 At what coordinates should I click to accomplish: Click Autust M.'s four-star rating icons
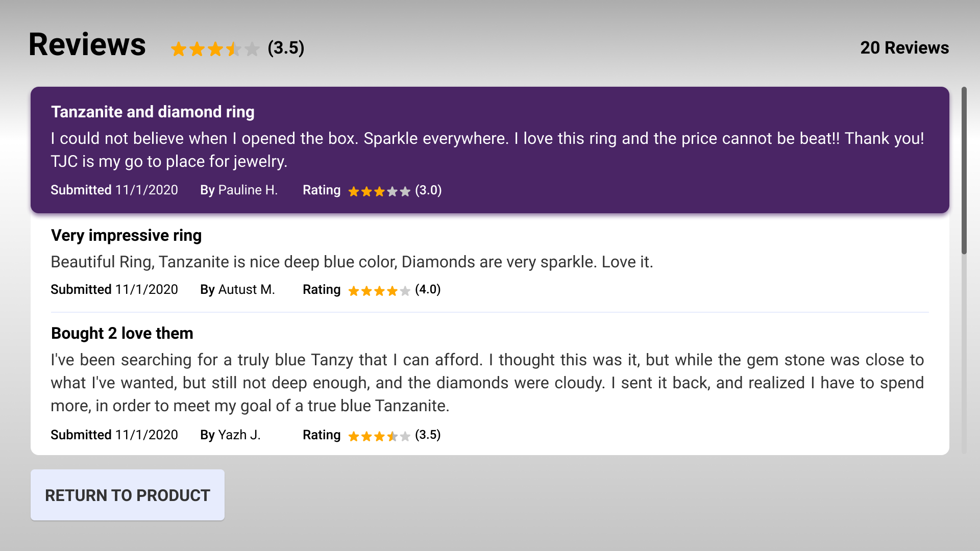pyautogui.click(x=379, y=291)
